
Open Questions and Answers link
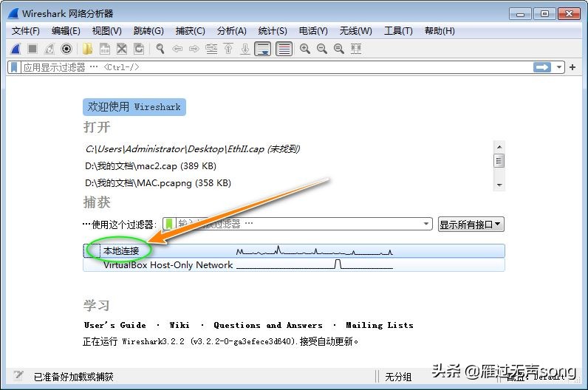[x=268, y=325]
